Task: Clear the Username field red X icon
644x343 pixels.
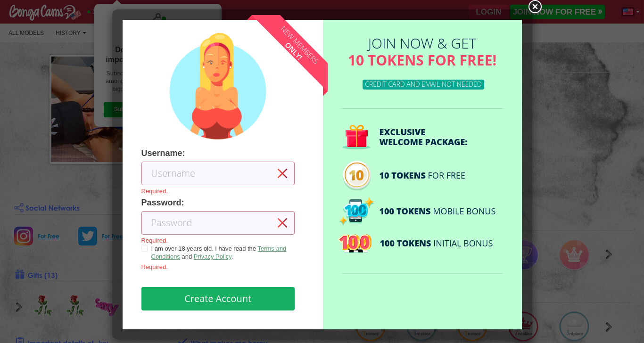Action: (x=282, y=173)
